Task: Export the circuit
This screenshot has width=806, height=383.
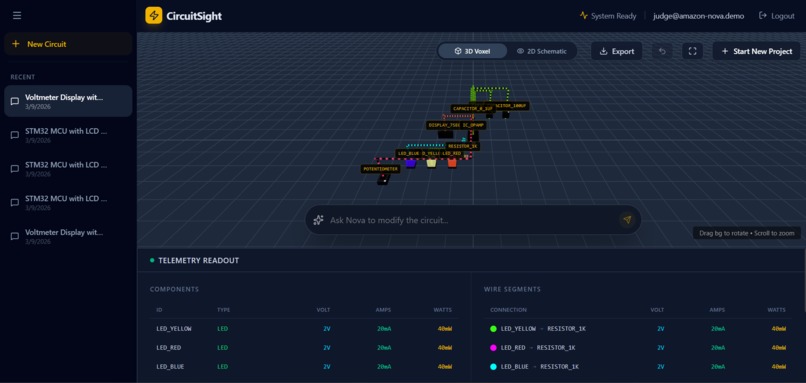Action: pos(616,51)
